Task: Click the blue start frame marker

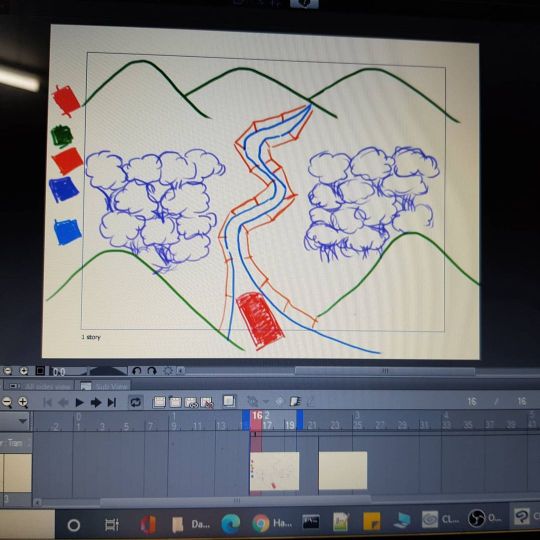Action: coord(246,420)
